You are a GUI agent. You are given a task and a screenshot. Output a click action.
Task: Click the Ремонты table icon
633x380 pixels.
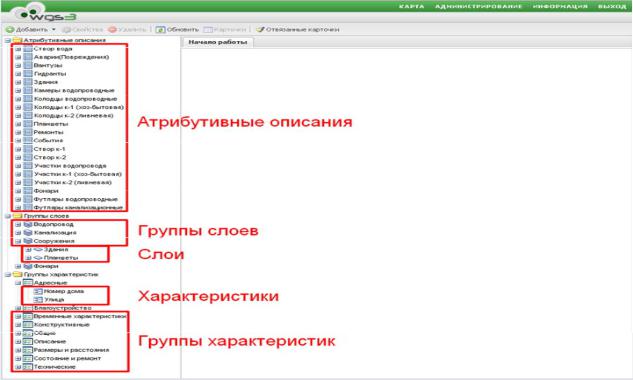pyautogui.click(x=27, y=132)
